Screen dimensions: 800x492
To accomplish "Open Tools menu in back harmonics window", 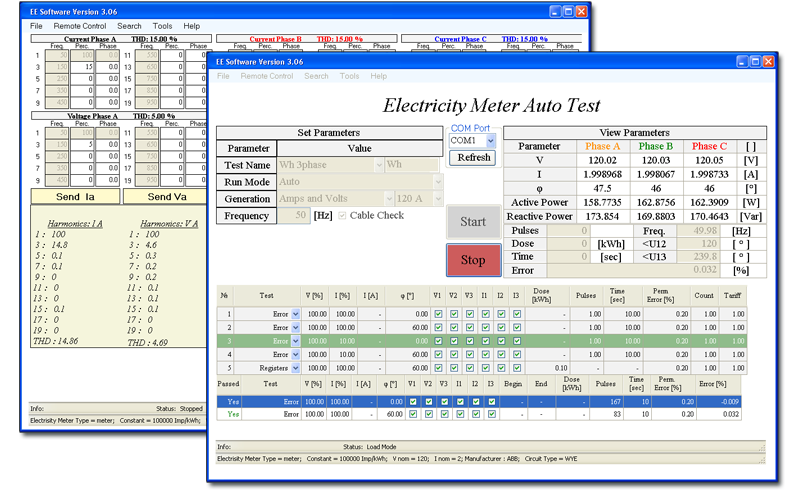I will point(162,26).
